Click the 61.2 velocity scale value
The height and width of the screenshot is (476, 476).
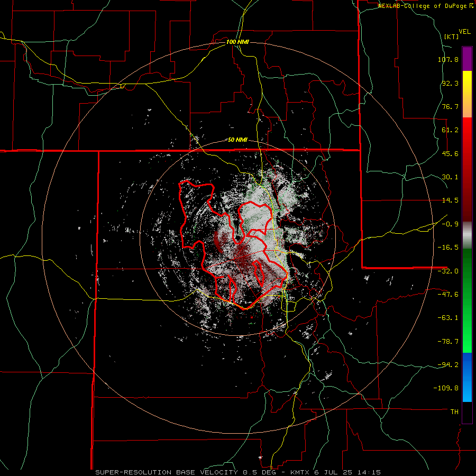pyautogui.click(x=450, y=130)
